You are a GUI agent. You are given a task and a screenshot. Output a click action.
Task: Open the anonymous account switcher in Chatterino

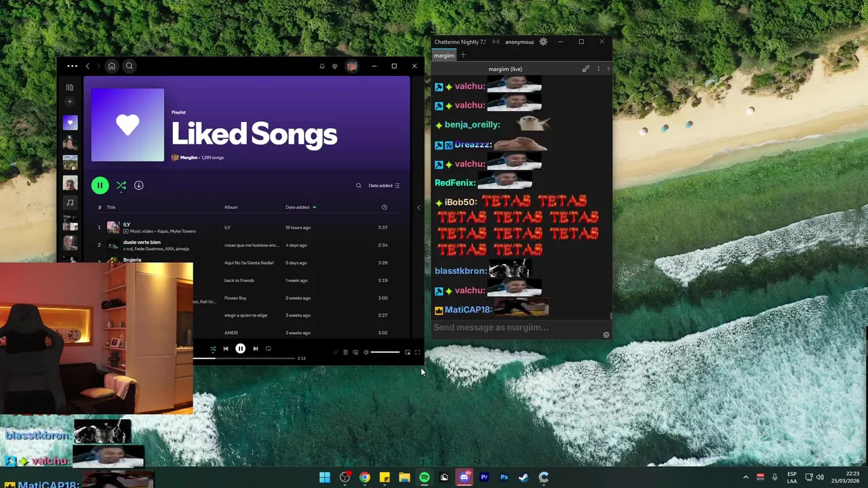519,42
